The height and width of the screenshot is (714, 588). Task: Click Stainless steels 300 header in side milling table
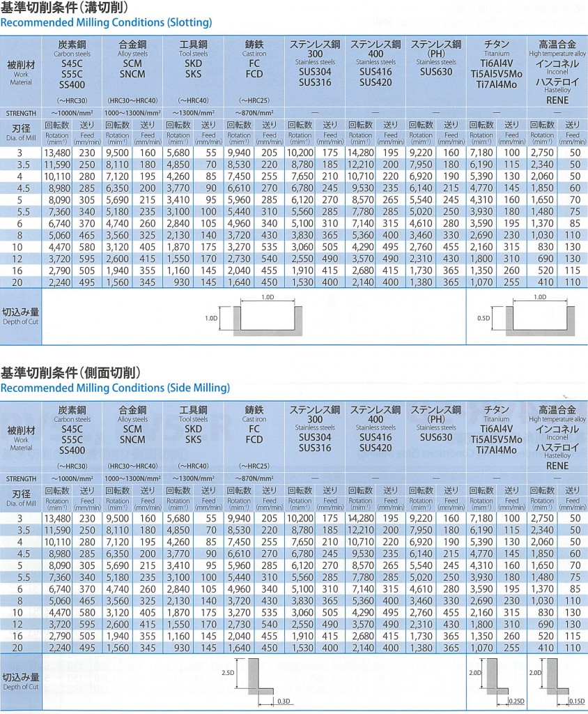point(315,432)
